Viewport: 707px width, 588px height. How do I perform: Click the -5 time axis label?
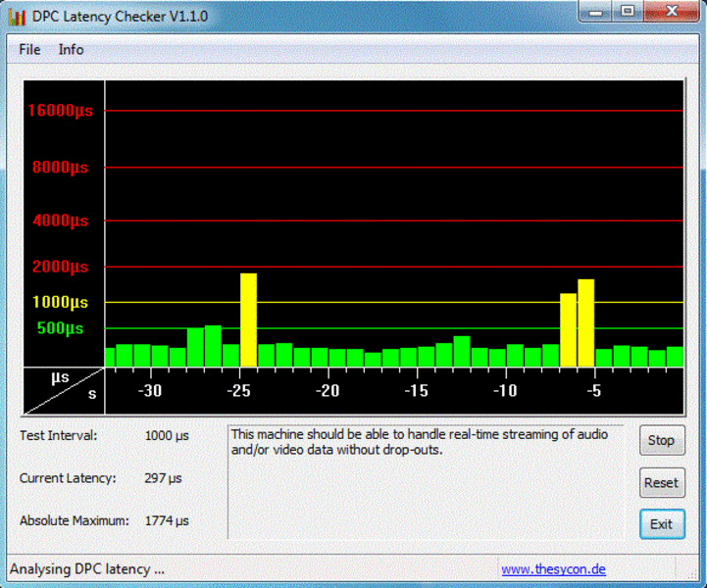pos(594,390)
